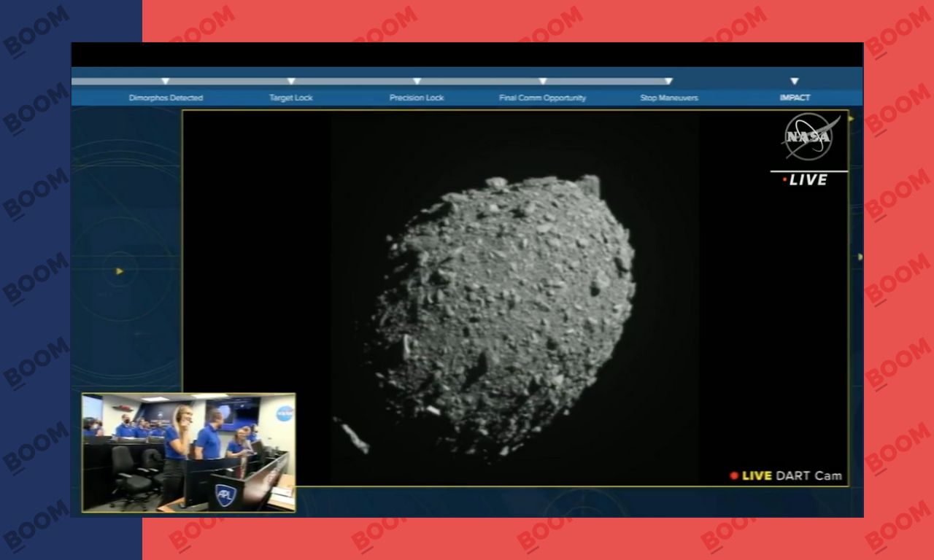Click the LIVE DART Cam caption text
Screen dimensions: 934x560
click(x=792, y=476)
